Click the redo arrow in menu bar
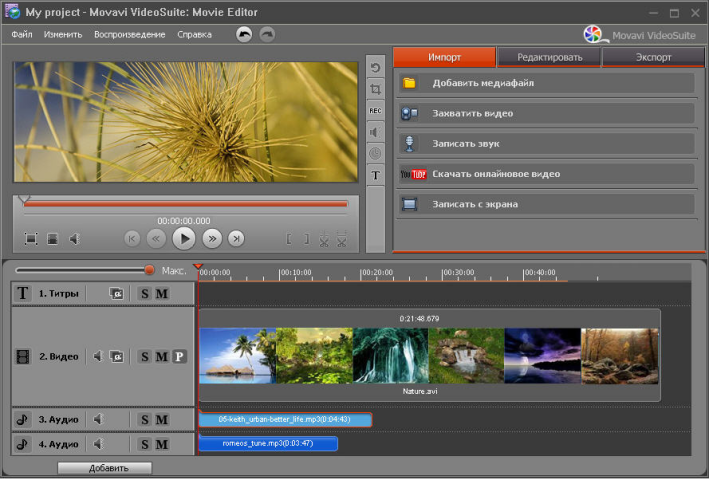The image size is (709, 480). [267, 34]
